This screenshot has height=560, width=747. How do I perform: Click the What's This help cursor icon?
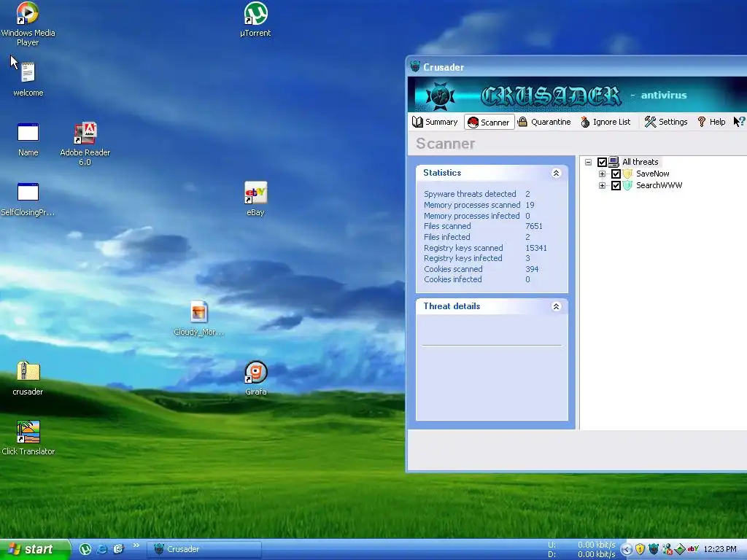coord(739,122)
